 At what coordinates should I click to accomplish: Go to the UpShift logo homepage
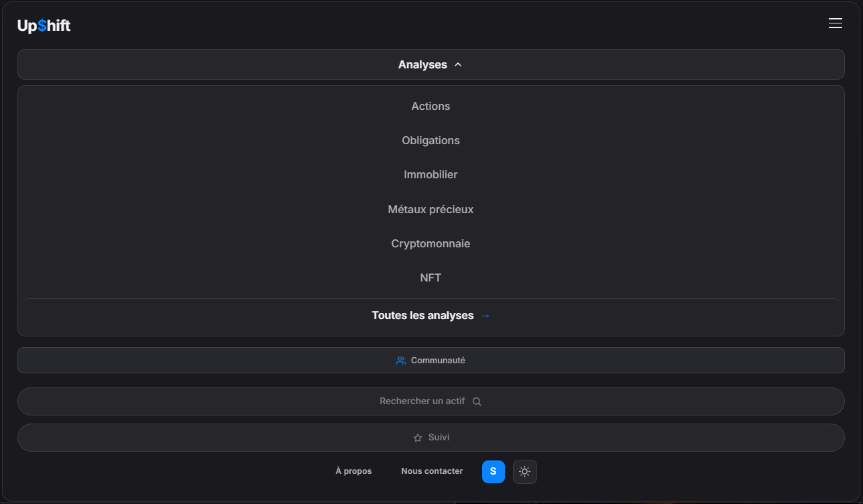[44, 26]
